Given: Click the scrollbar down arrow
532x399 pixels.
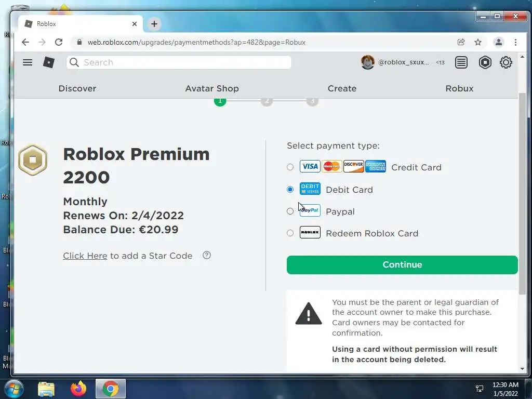Looking at the screenshot, I should tap(523, 368).
